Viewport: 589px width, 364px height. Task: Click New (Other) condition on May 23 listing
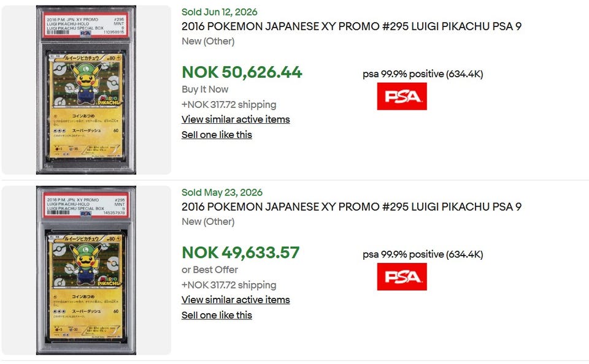(x=208, y=222)
